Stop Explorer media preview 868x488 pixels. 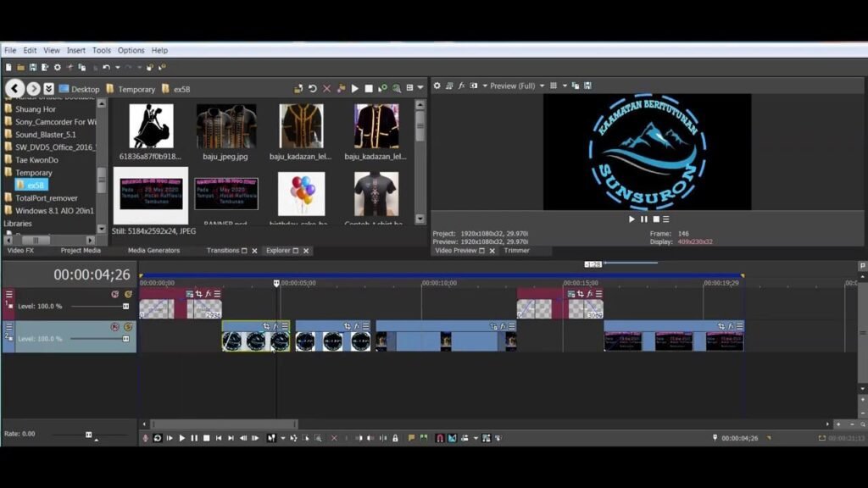(x=369, y=88)
